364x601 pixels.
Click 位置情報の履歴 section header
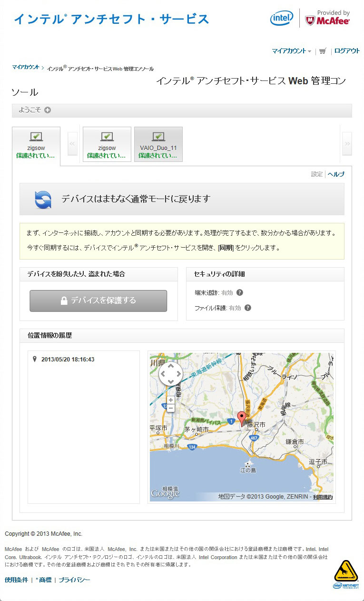[49, 336]
